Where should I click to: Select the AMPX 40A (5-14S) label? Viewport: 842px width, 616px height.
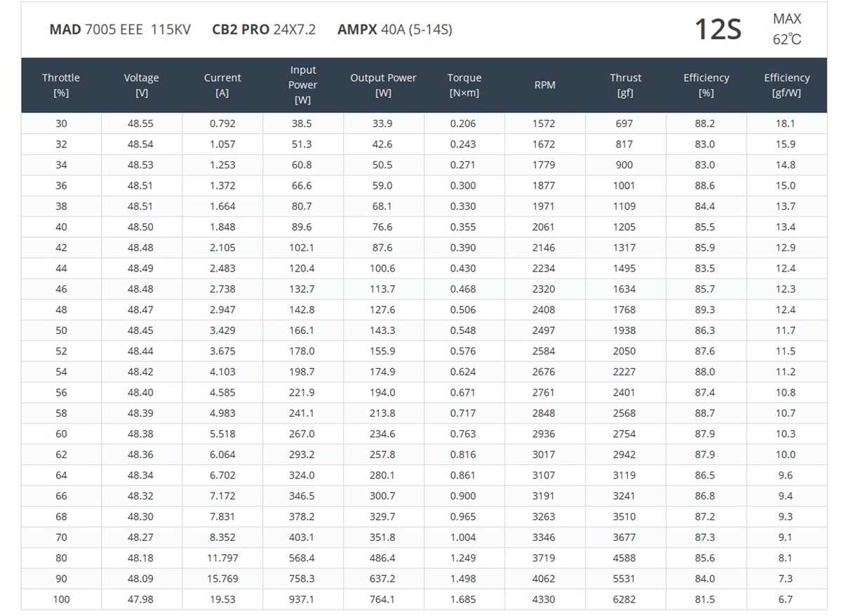pyautogui.click(x=394, y=29)
